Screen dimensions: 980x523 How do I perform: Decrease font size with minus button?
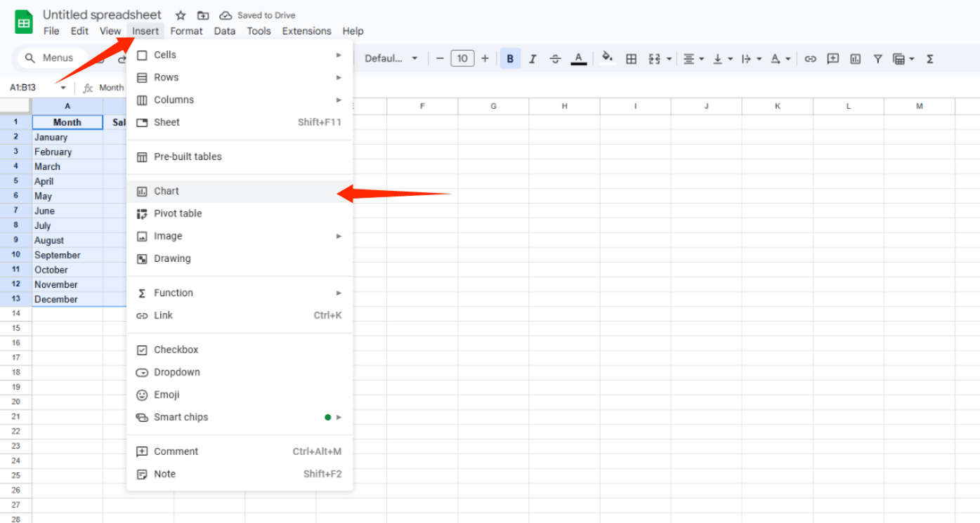pyautogui.click(x=440, y=59)
